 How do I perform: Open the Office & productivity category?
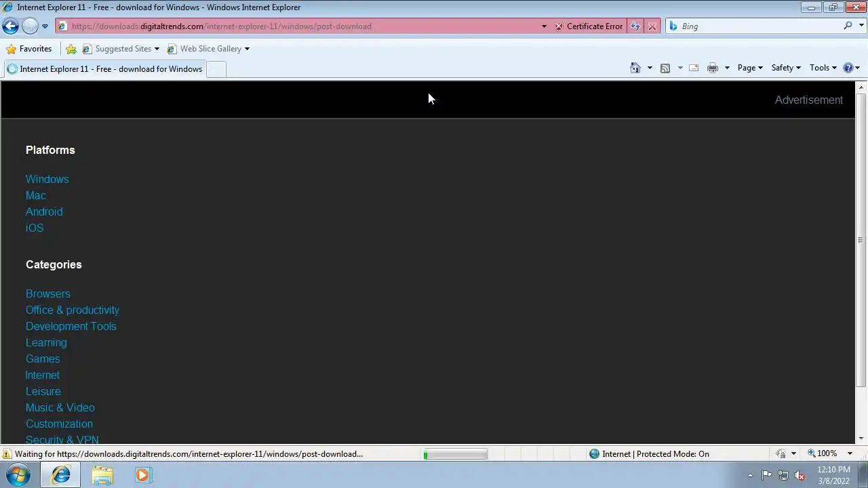(x=73, y=310)
